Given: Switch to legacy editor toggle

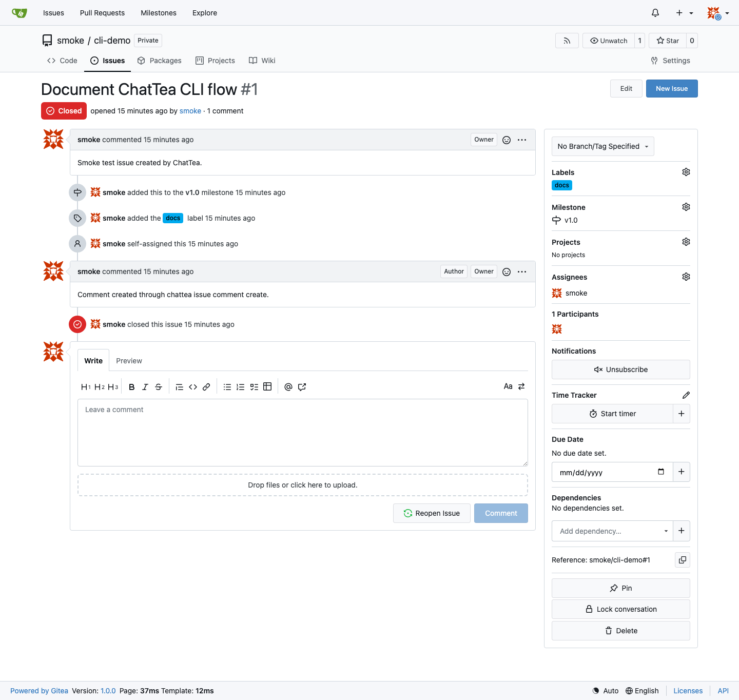Looking at the screenshot, I should (521, 386).
